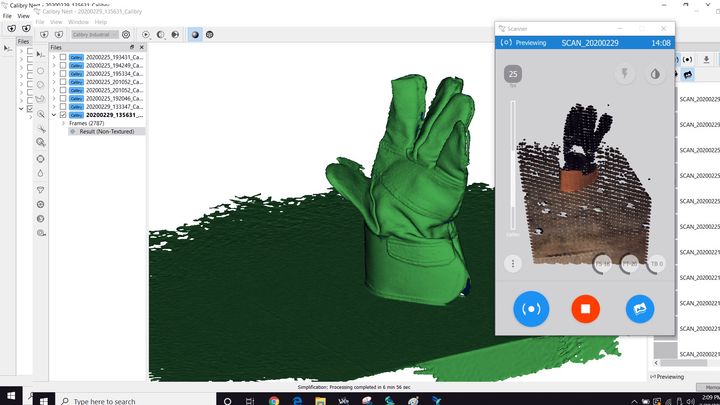Check the 20200229_133347 file checkbox
The height and width of the screenshot is (405, 720).
point(63,106)
